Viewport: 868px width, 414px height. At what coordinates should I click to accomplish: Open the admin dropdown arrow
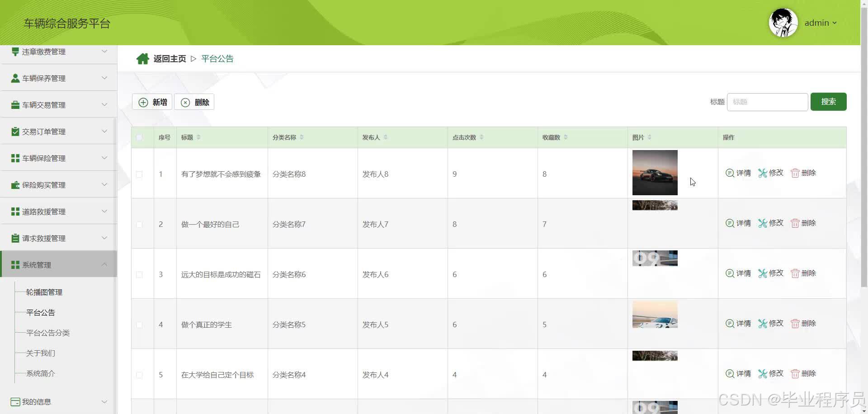pos(835,23)
